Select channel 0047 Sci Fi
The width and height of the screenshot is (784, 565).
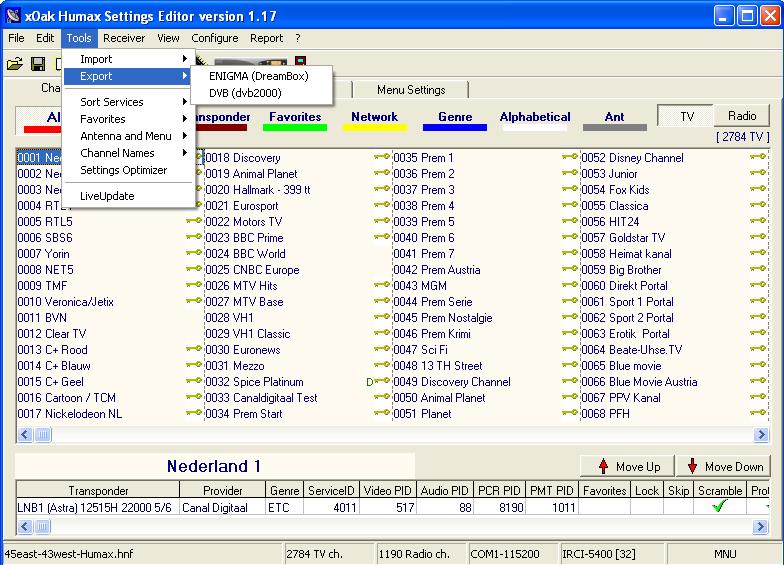420,350
